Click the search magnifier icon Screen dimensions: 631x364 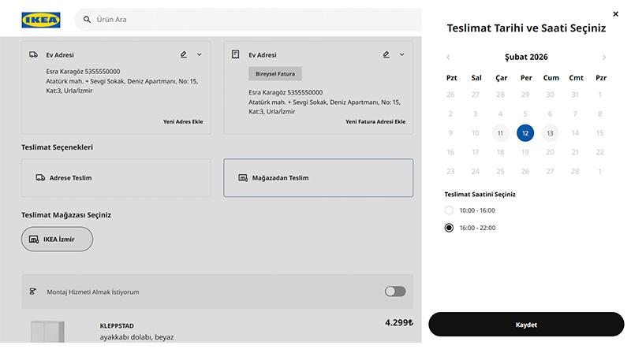[85, 19]
